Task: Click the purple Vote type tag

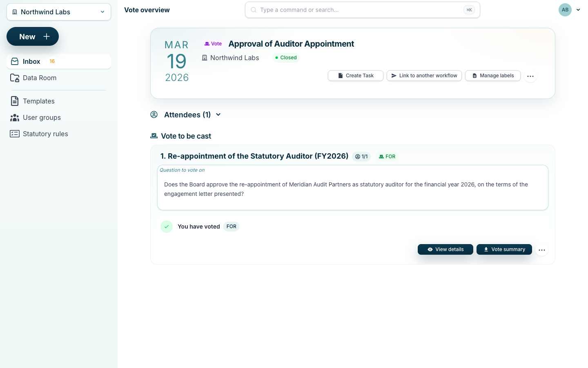Action: point(213,44)
